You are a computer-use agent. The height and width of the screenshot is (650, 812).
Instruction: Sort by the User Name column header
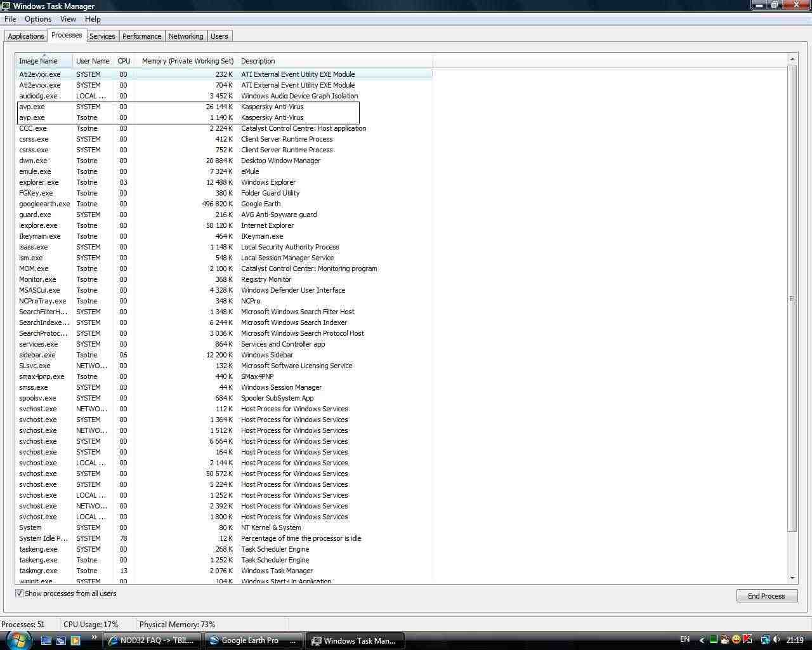pos(93,61)
